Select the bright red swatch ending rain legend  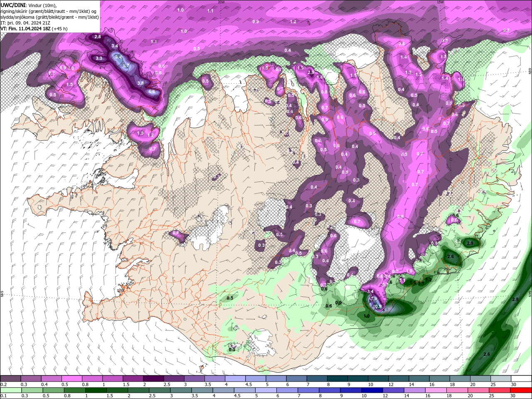tap(521, 390)
